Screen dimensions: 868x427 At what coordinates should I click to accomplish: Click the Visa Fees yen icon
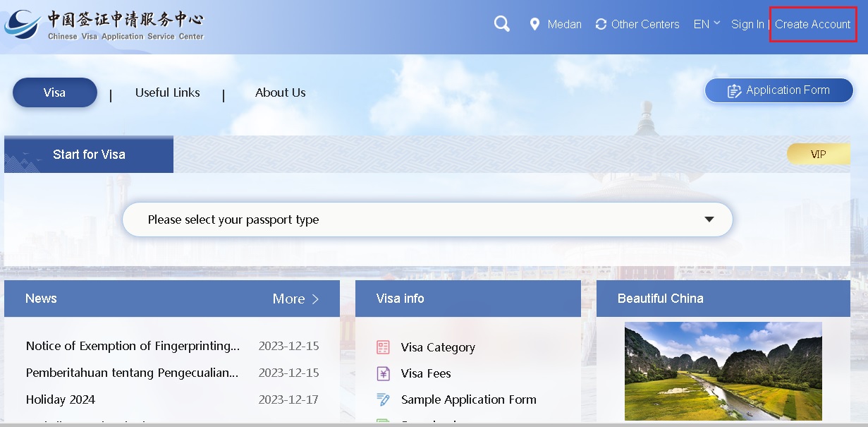click(x=383, y=373)
